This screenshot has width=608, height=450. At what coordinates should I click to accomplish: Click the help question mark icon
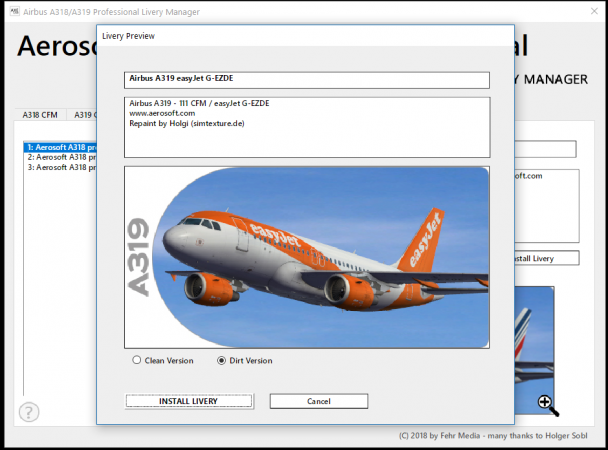[x=29, y=412]
